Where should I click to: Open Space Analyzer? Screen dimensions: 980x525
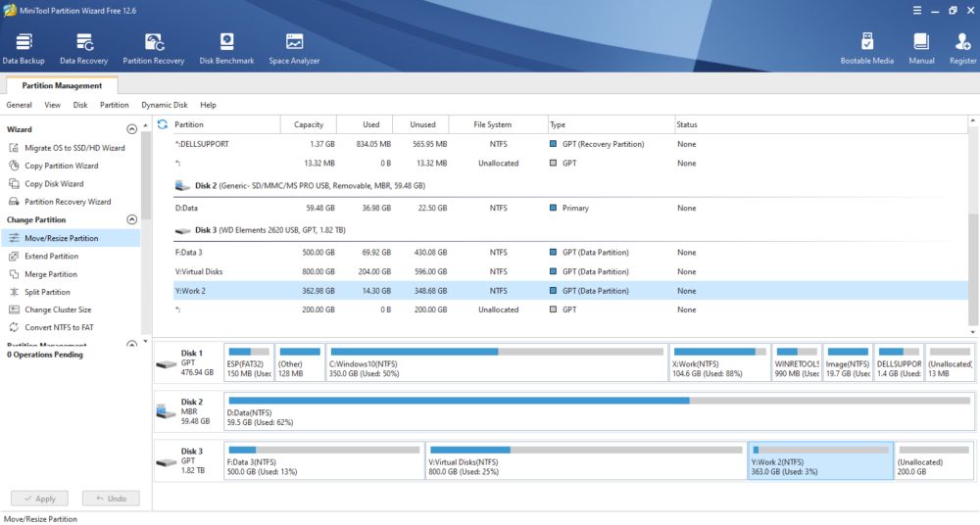[294, 49]
